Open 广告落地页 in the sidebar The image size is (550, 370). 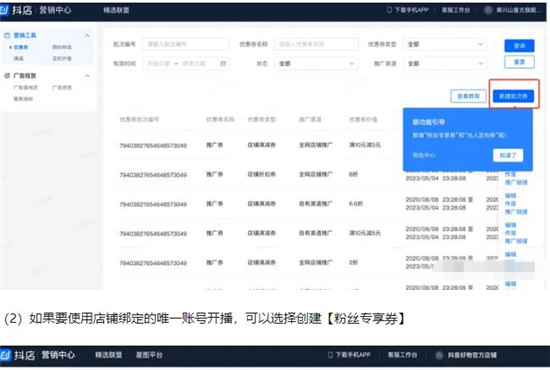pyautogui.click(x=26, y=87)
